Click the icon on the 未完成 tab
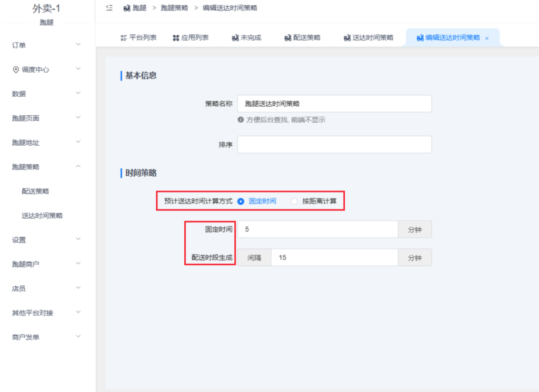 [x=235, y=37]
